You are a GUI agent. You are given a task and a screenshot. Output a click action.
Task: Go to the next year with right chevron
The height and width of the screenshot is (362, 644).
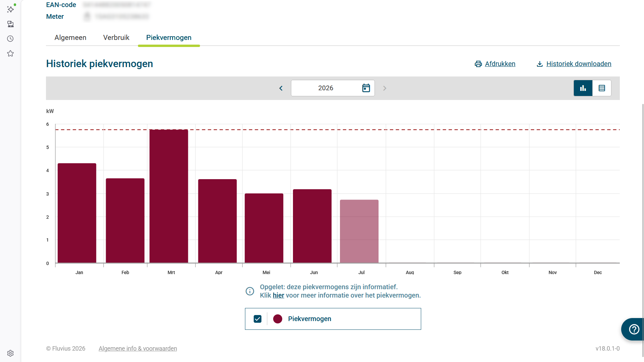pyautogui.click(x=385, y=88)
